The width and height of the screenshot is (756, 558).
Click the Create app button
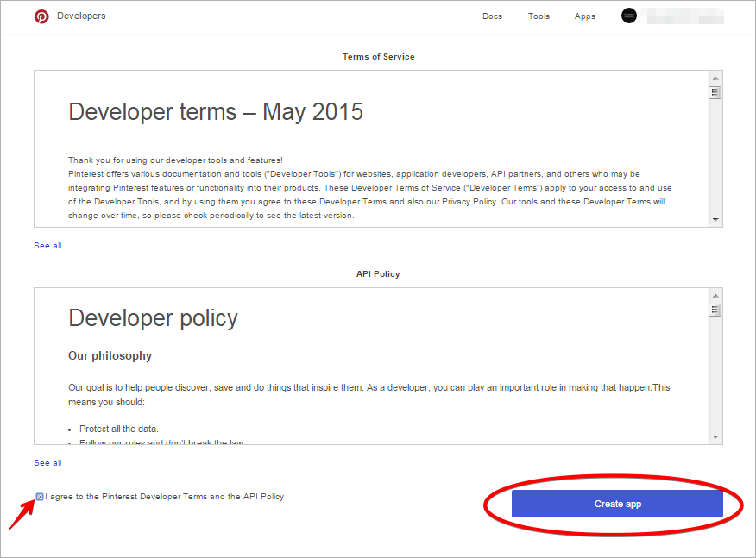[617, 504]
